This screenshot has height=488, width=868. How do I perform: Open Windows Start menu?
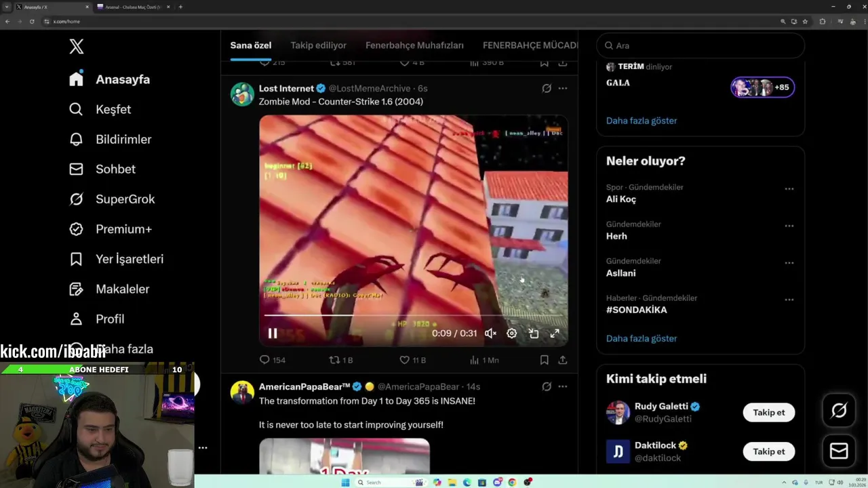345,483
